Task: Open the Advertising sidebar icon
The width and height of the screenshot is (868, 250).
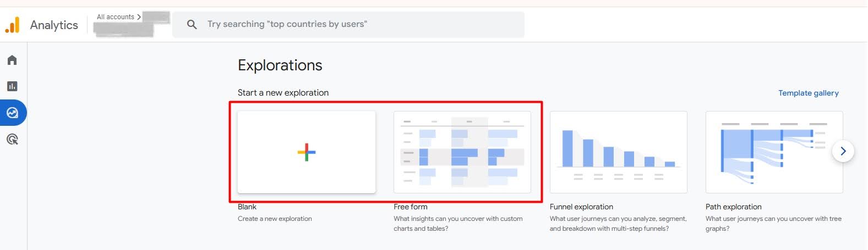Action: (12, 140)
